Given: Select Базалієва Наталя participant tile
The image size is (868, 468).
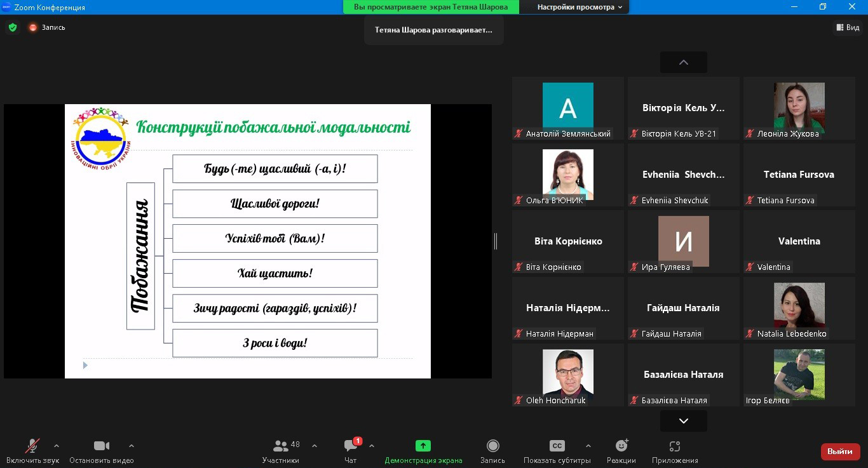Looking at the screenshot, I should coord(684,375).
